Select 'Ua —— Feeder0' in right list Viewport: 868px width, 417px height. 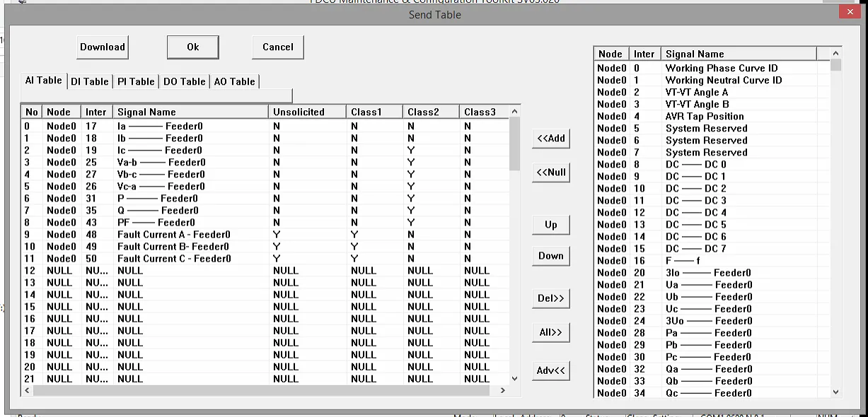tap(712, 285)
